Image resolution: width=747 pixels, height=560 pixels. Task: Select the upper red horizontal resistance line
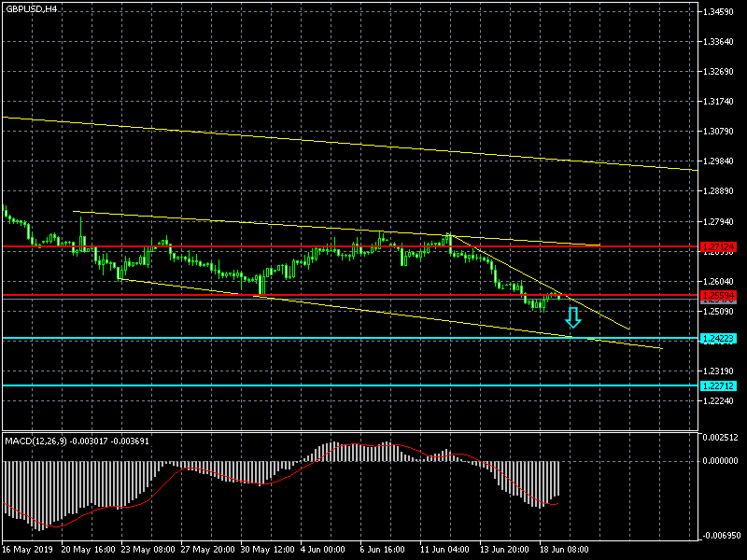280,247
